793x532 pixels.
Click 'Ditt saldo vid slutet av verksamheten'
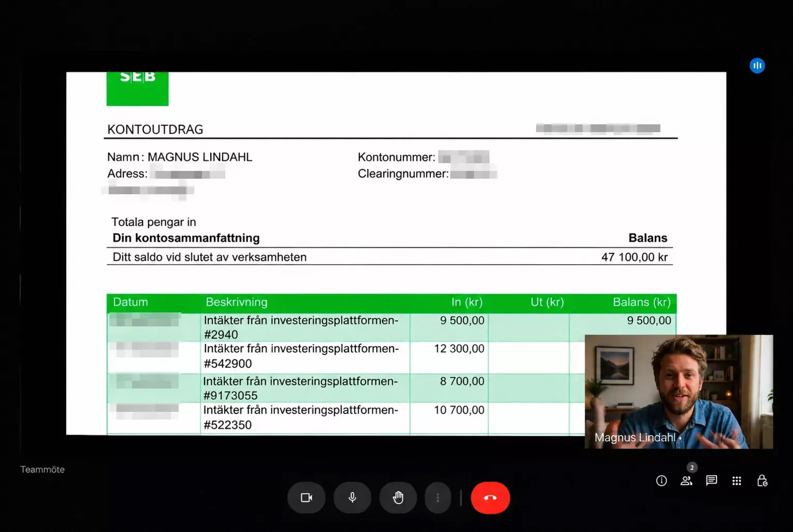(x=209, y=257)
